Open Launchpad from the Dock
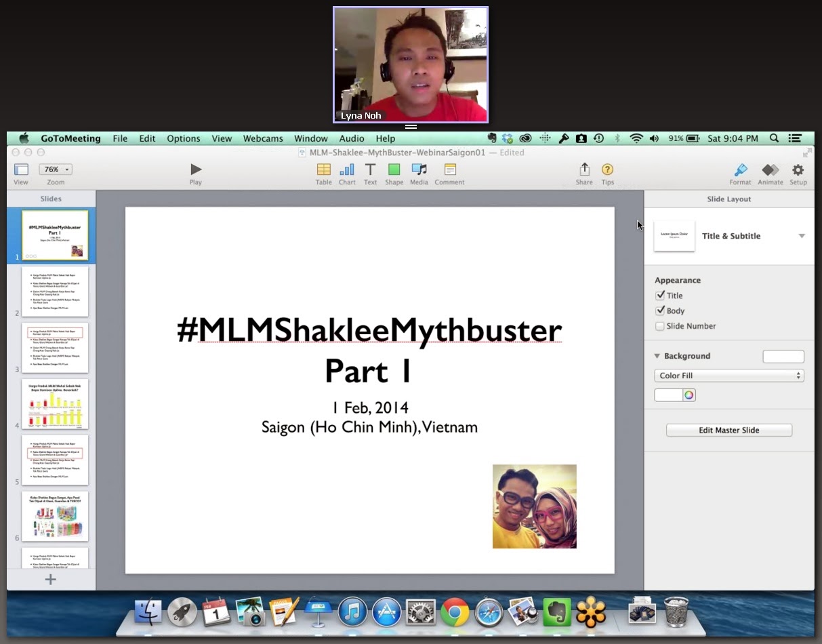The width and height of the screenshot is (822, 644). (x=182, y=612)
